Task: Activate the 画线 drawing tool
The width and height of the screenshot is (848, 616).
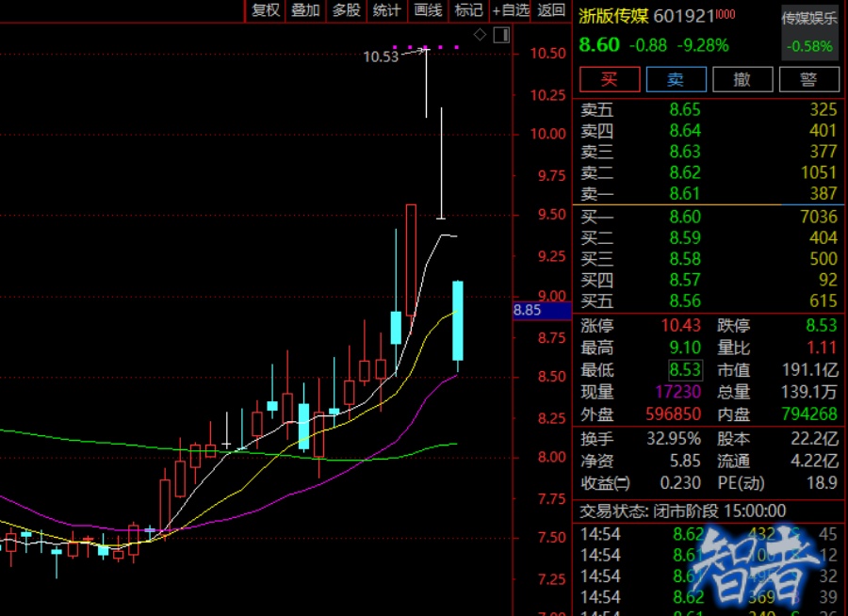Action: (428, 10)
